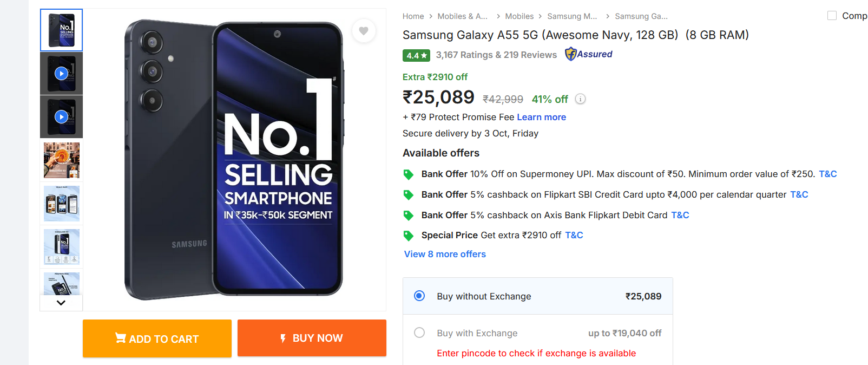Screen dimensions: 868x365
Task: Click BUY NOW button
Action: click(312, 338)
